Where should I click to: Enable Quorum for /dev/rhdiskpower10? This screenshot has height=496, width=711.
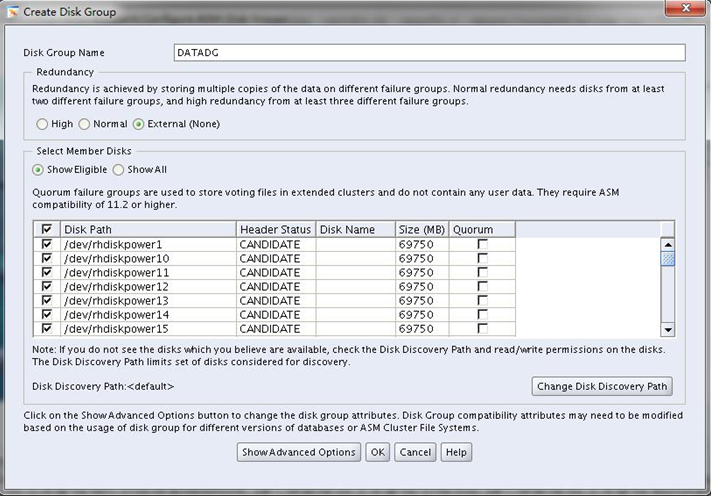(x=483, y=258)
